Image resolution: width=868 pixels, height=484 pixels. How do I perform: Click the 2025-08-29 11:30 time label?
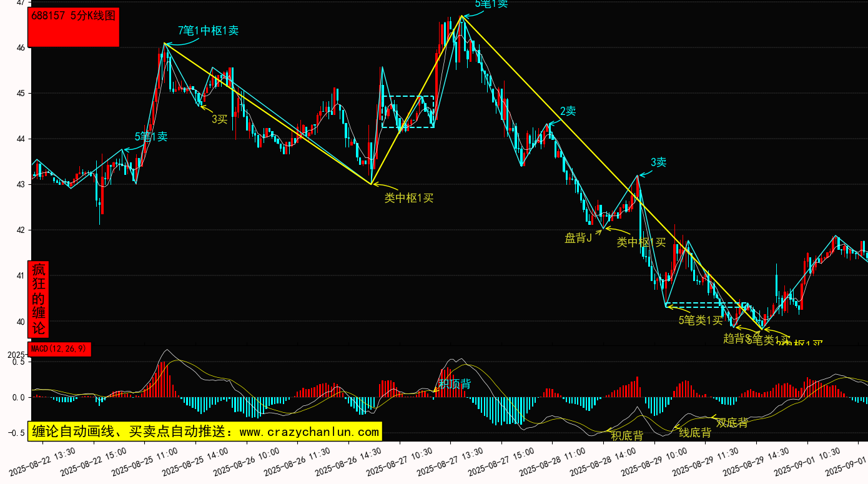point(706,462)
